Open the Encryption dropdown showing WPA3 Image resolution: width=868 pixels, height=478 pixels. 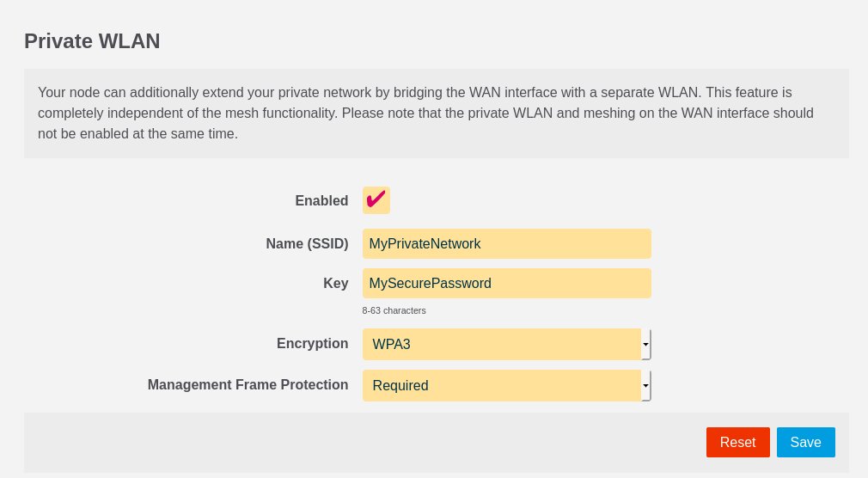(x=506, y=344)
